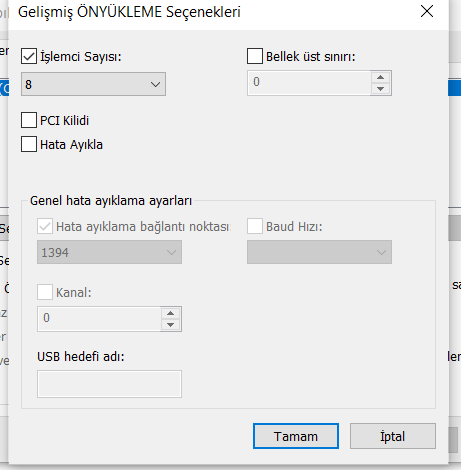Enable the Hata Ayıkla checkbox
Screen dimensions: 461x470
click(29, 144)
